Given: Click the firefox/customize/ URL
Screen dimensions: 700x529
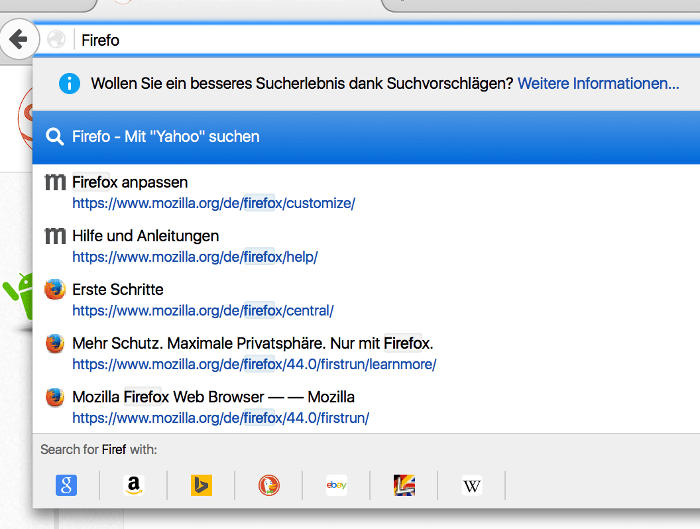Looking at the screenshot, I should (x=213, y=203).
